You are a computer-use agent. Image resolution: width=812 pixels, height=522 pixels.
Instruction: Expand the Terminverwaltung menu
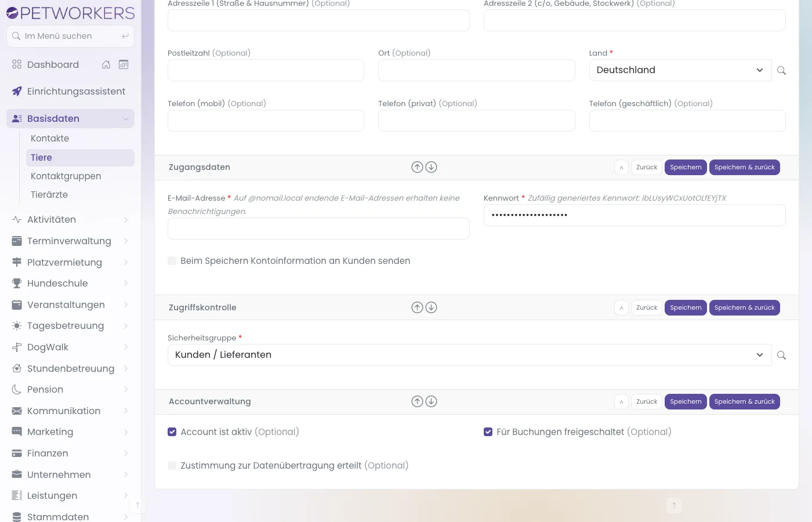pos(70,241)
